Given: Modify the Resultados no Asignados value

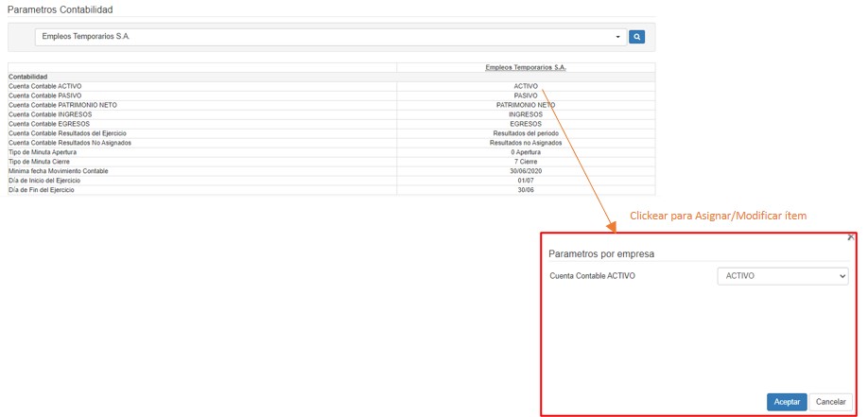Looking at the screenshot, I should click(526, 143).
